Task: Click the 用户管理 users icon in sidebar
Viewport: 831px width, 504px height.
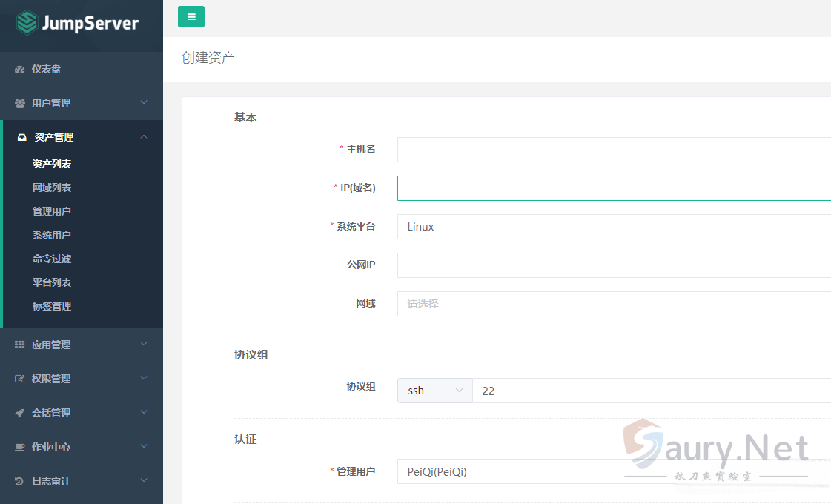Action: point(19,103)
